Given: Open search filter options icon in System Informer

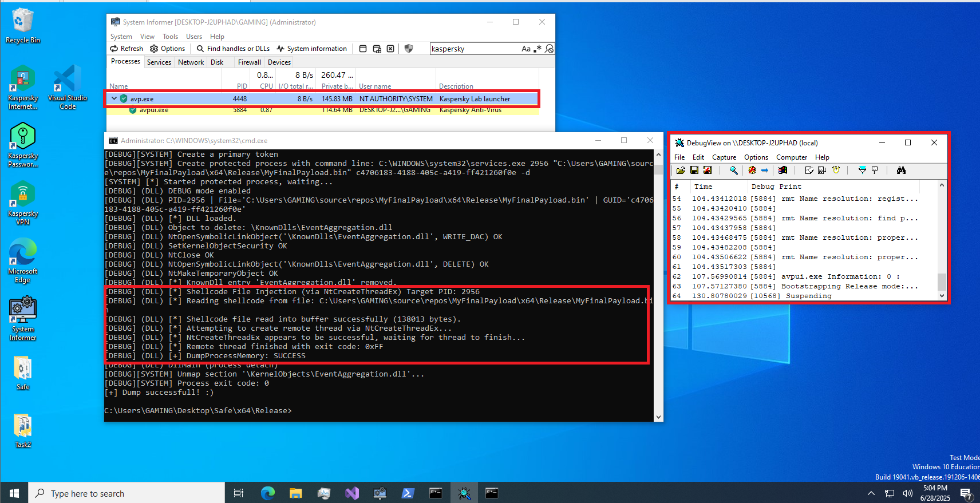Looking at the screenshot, I should (x=549, y=49).
